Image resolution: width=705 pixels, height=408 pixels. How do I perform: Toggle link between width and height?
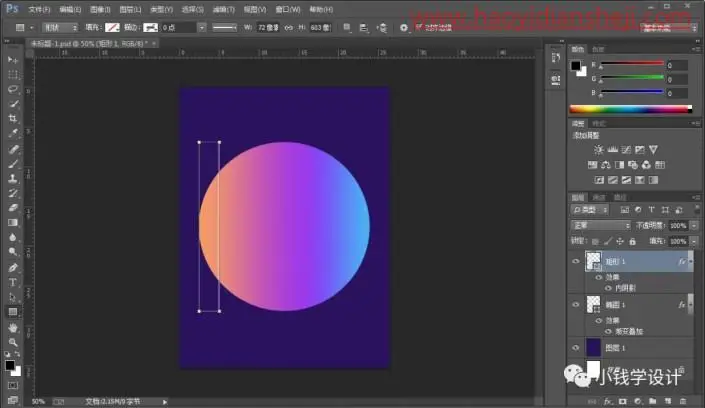click(x=289, y=28)
